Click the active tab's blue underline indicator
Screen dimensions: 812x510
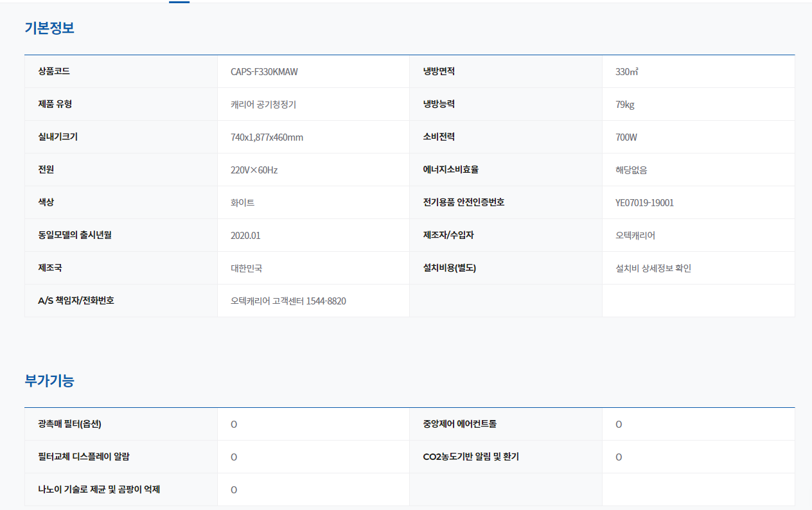point(179,2)
